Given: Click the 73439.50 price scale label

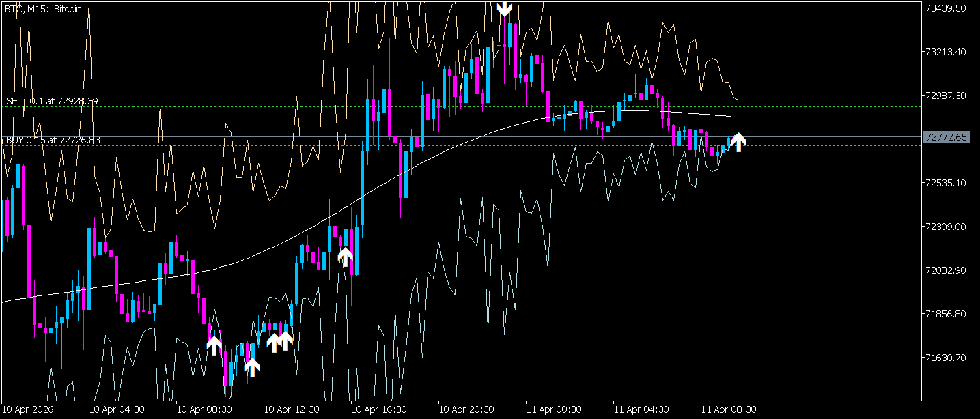Looking at the screenshot, I should (945, 8).
